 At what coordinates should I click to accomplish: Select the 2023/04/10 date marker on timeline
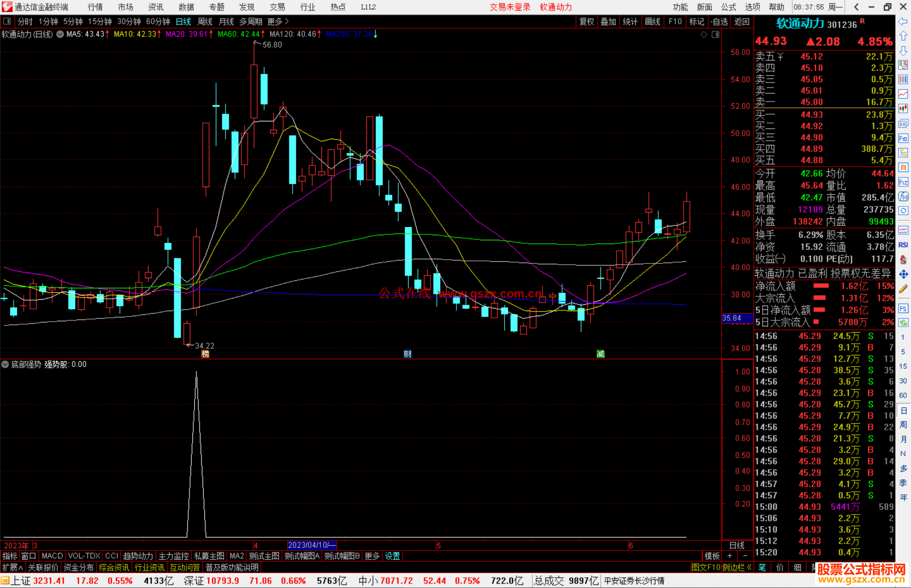click(x=312, y=545)
